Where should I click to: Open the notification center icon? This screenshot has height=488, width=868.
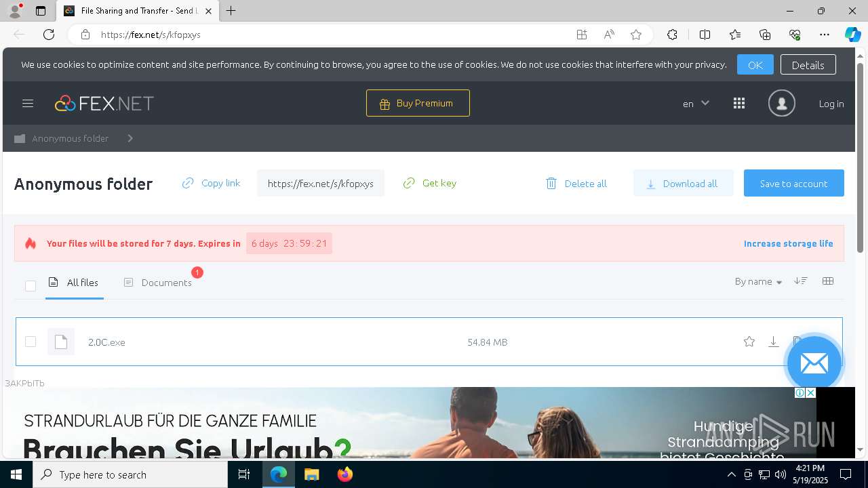(846, 474)
